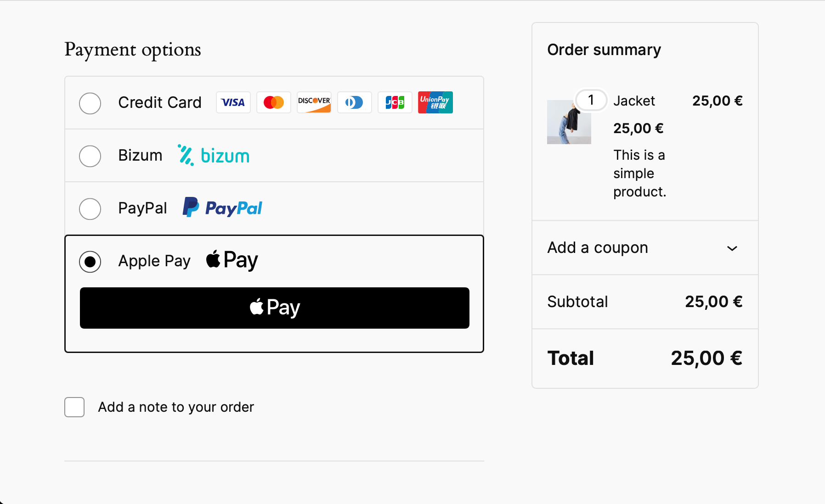Click the Mastercard icon
The width and height of the screenshot is (825, 504).
pyautogui.click(x=273, y=102)
